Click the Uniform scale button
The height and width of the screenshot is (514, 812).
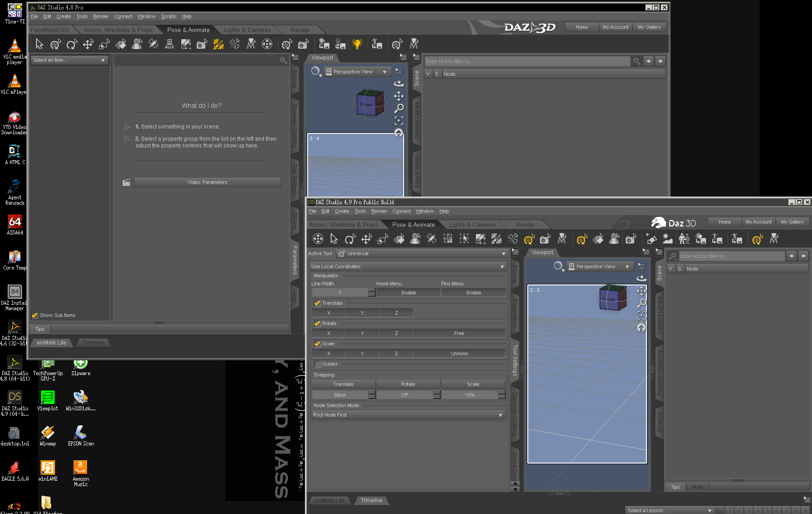(459, 353)
